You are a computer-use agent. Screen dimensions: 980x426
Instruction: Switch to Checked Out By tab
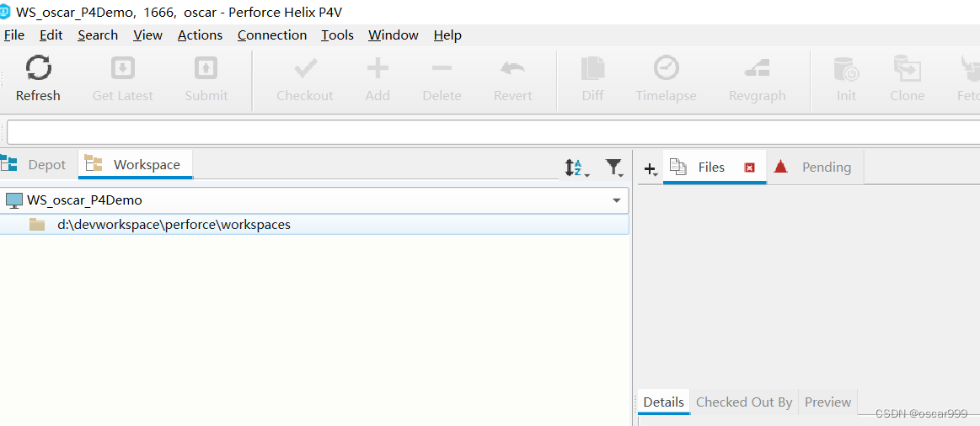click(x=744, y=402)
